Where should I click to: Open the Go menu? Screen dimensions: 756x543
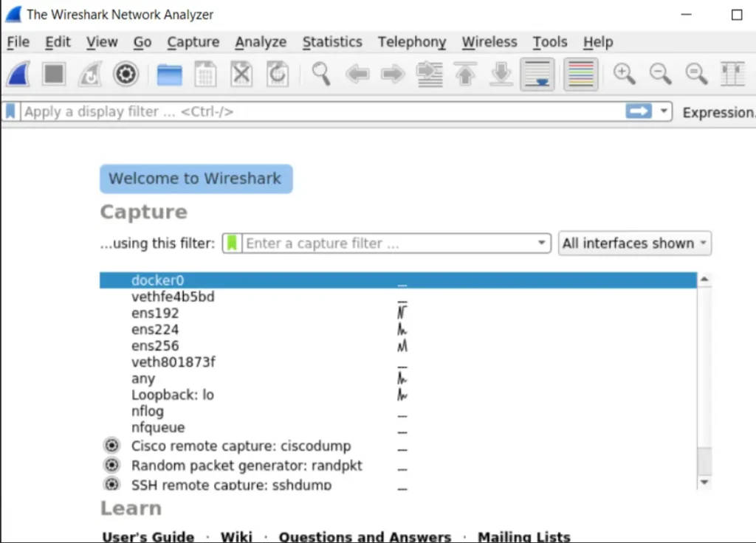142,42
